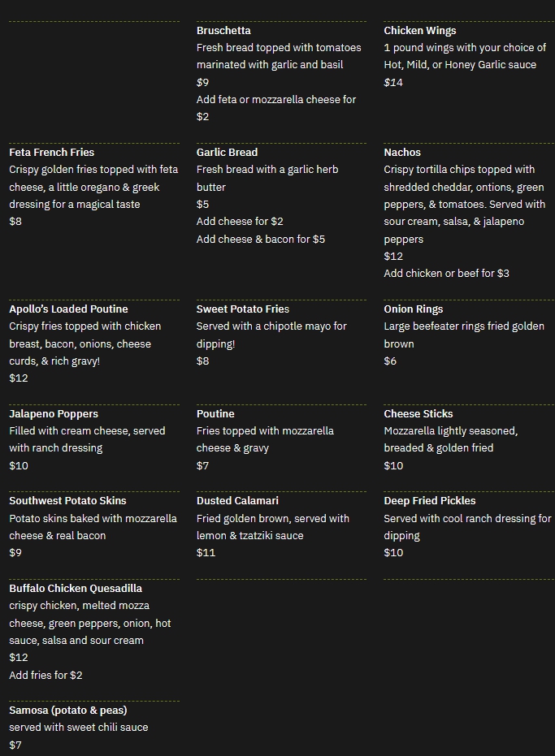This screenshot has width=555, height=756.
Task: Select the Cheese Sticks heading
Action: point(418,414)
